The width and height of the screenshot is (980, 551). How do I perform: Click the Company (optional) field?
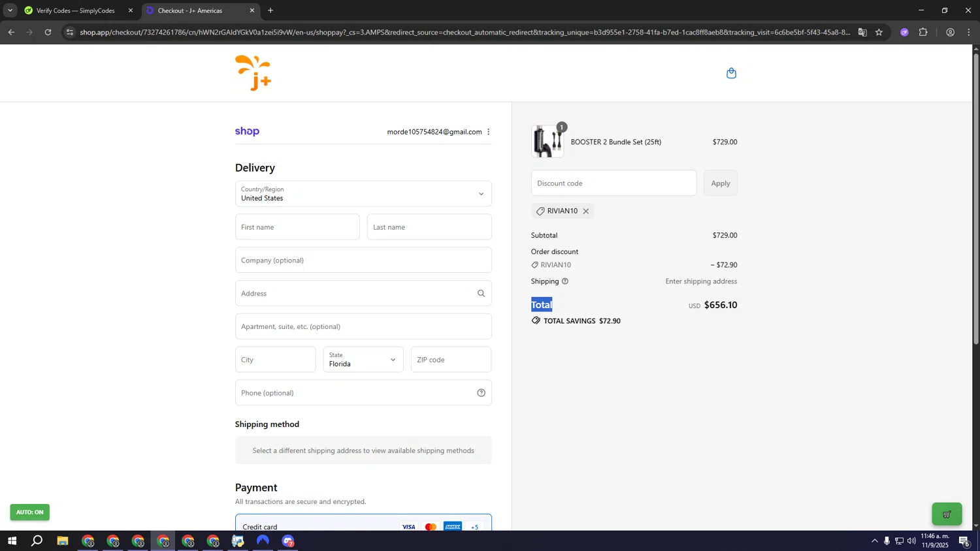tap(363, 260)
